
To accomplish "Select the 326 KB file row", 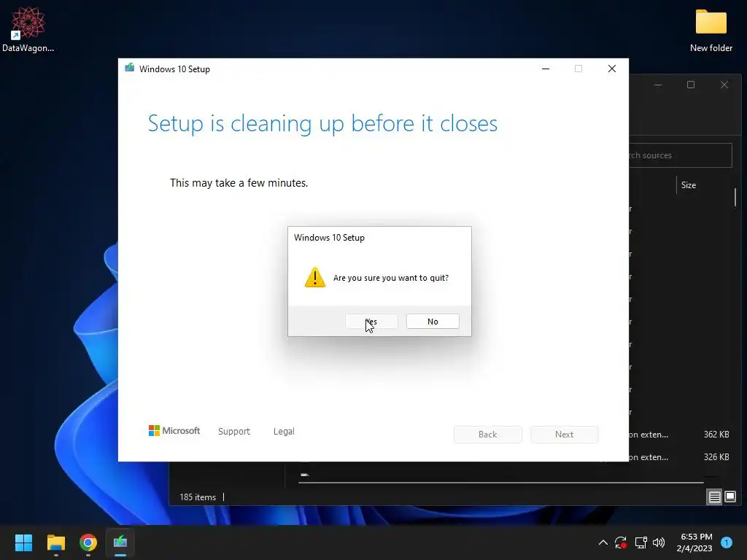I will pyautogui.click(x=681, y=457).
